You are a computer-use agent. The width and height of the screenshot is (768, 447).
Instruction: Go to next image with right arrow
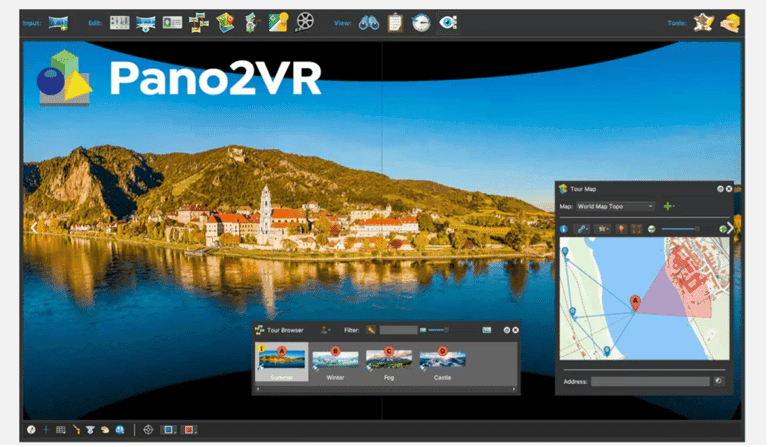(730, 228)
